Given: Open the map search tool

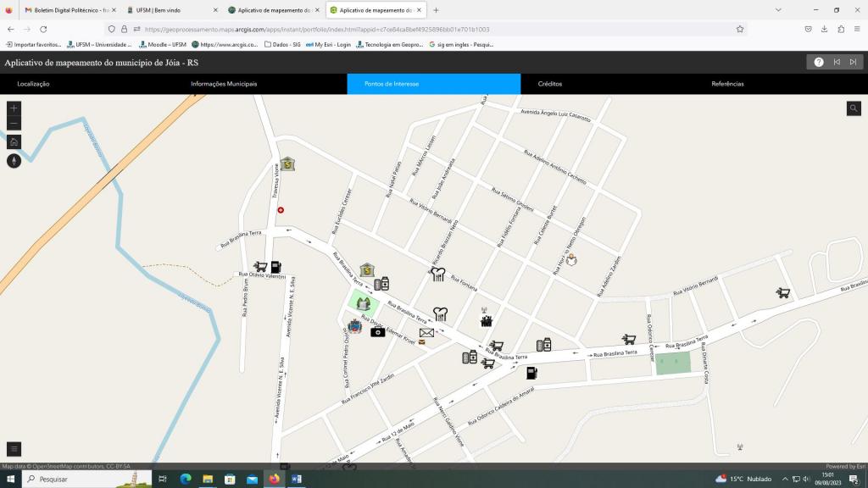Looking at the screenshot, I should pos(854,108).
